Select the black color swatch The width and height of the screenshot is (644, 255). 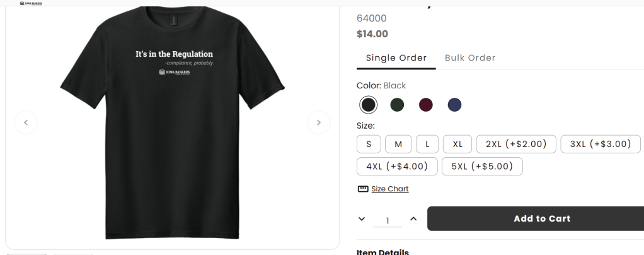click(369, 105)
